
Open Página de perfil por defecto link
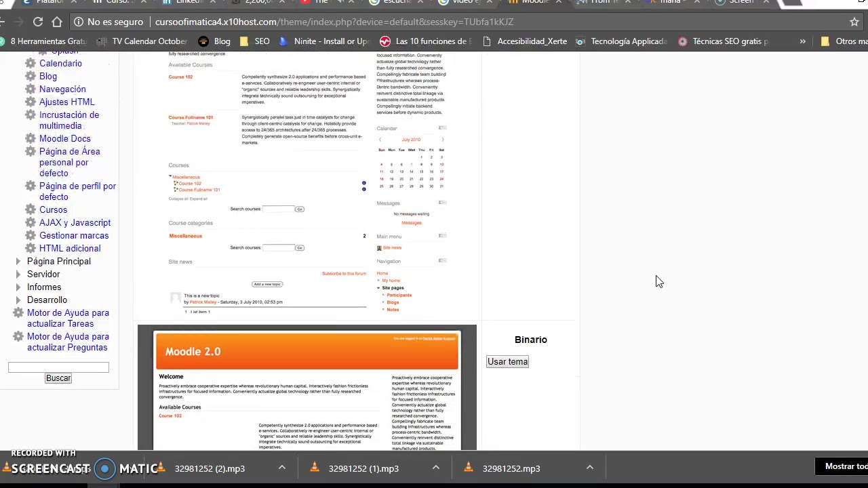coord(77,191)
